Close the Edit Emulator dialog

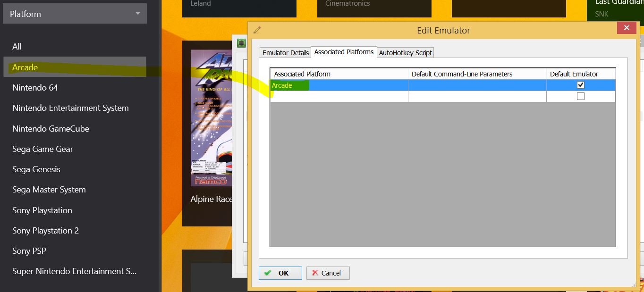627,28
